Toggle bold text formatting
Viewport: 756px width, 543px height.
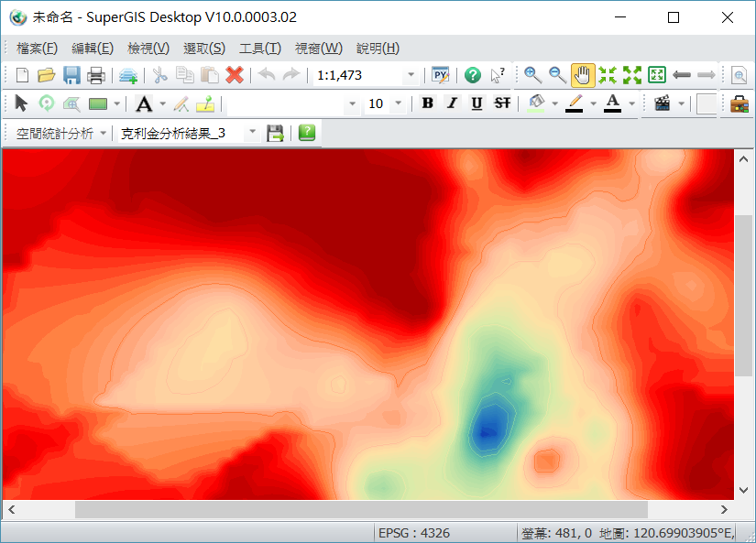(x=427, y=103)
